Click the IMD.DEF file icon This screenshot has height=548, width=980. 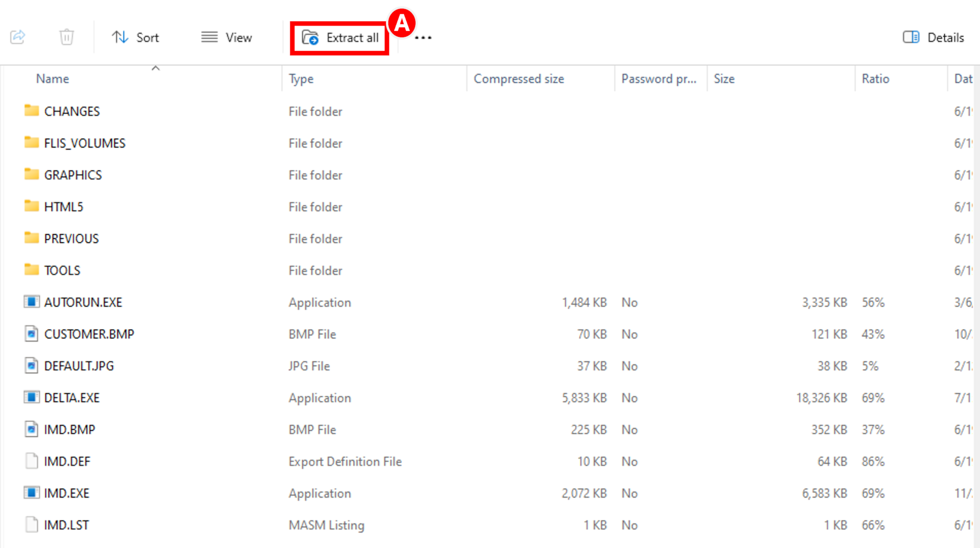point(32,461)
